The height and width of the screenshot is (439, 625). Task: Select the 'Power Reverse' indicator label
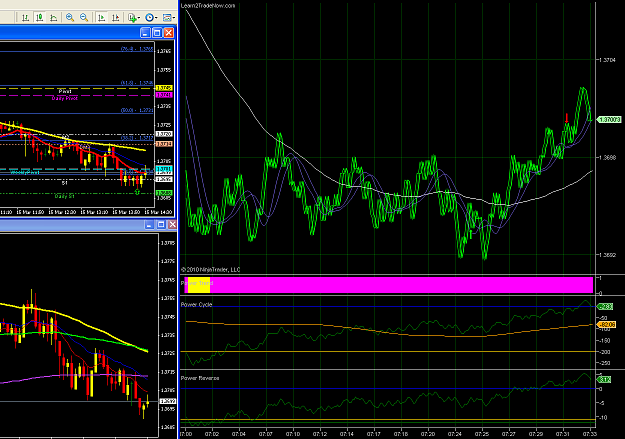click(x=200, y=378)
